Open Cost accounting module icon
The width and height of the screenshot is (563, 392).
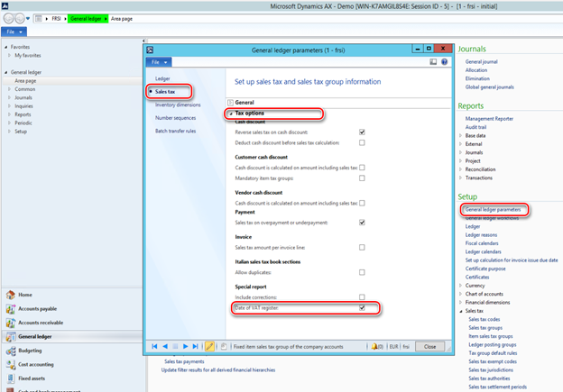pyautogui.click(x=11, y=365)
